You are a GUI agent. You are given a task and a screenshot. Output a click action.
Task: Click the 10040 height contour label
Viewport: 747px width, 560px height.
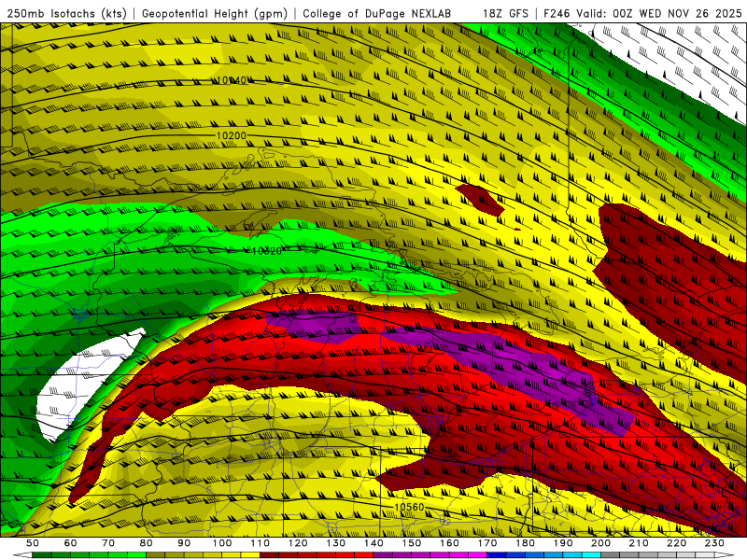(231, 80)
